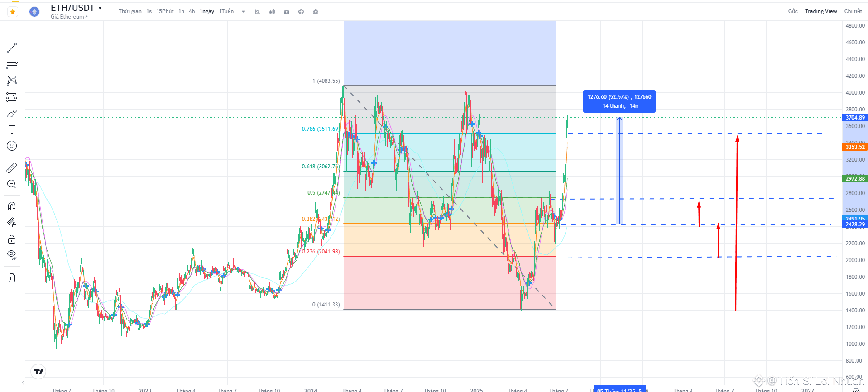Select the brush drawing tool

pos(12,113)
